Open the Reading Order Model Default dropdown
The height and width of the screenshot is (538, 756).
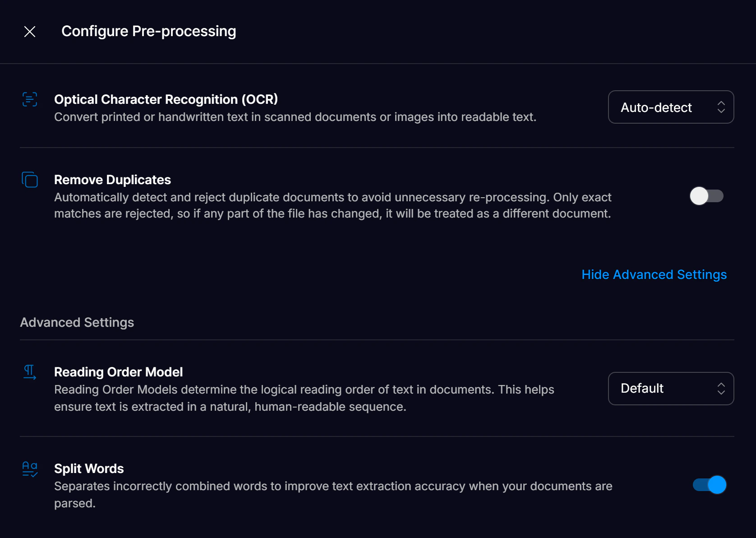tap(671, 388)
